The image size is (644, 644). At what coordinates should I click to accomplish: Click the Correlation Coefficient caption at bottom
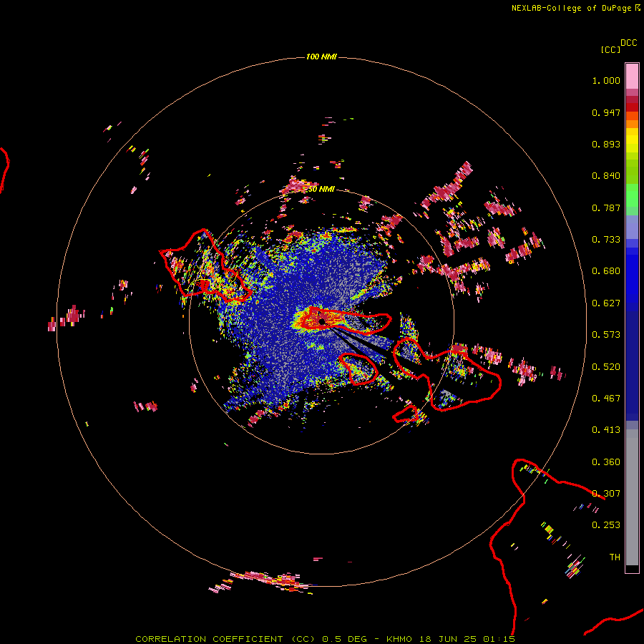coord(325,639)
